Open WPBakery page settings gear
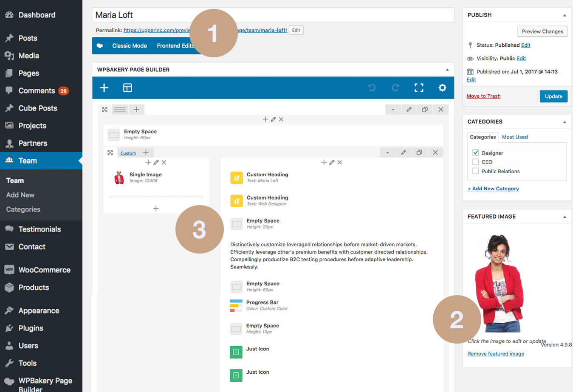Viewport: 573px width, 392px height. point(442,88)
